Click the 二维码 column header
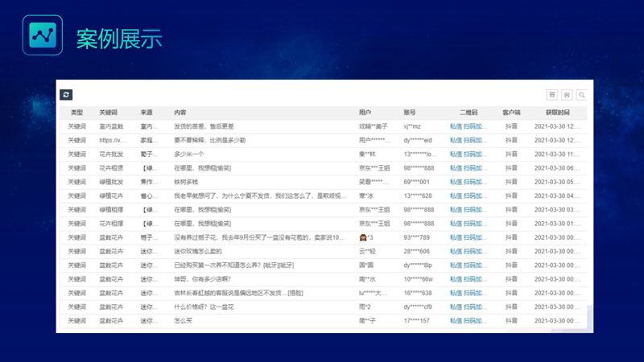The image size is (644, 362). 469,113
